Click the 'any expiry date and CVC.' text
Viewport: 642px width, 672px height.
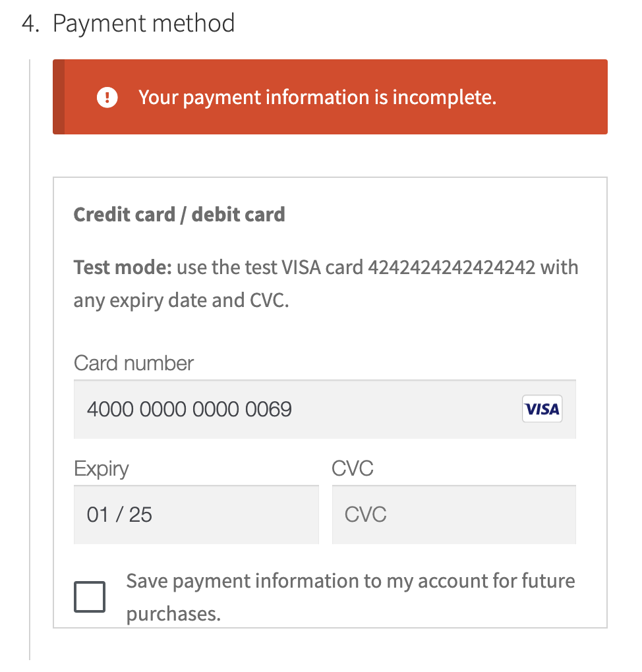(181, 301)
